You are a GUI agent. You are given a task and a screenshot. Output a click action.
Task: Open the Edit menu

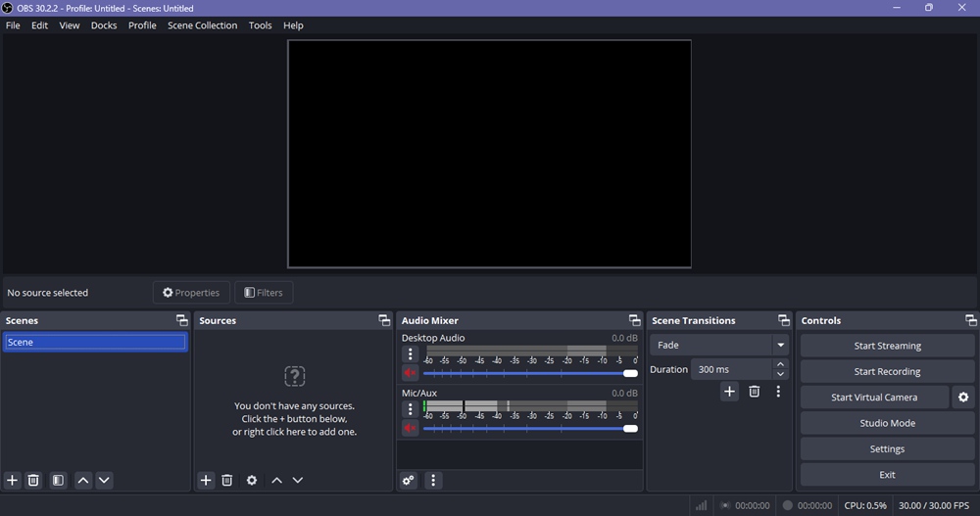(x=39, y=25)
